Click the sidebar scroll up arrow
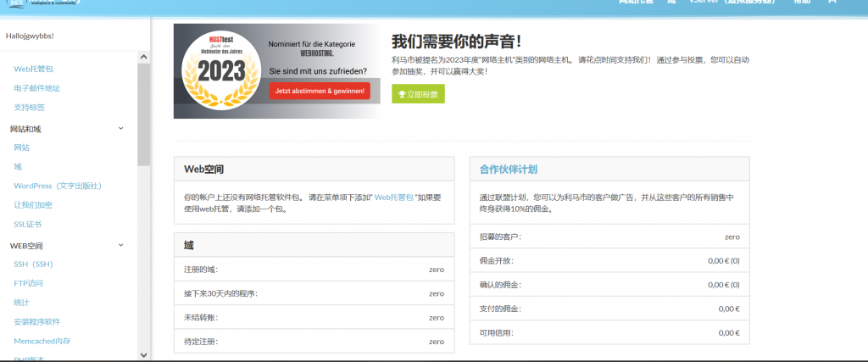 [x=143, y=57]
